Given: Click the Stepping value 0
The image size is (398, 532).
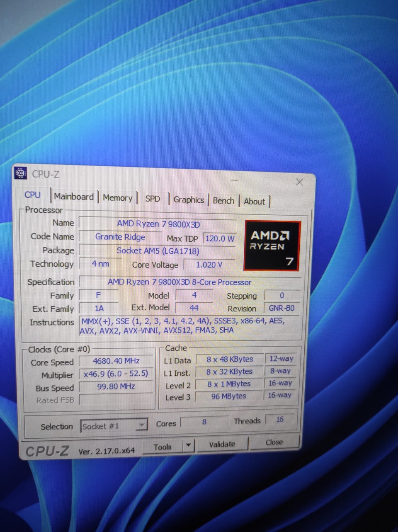Looking at the screenshot, I should click(x=282, y=296).
